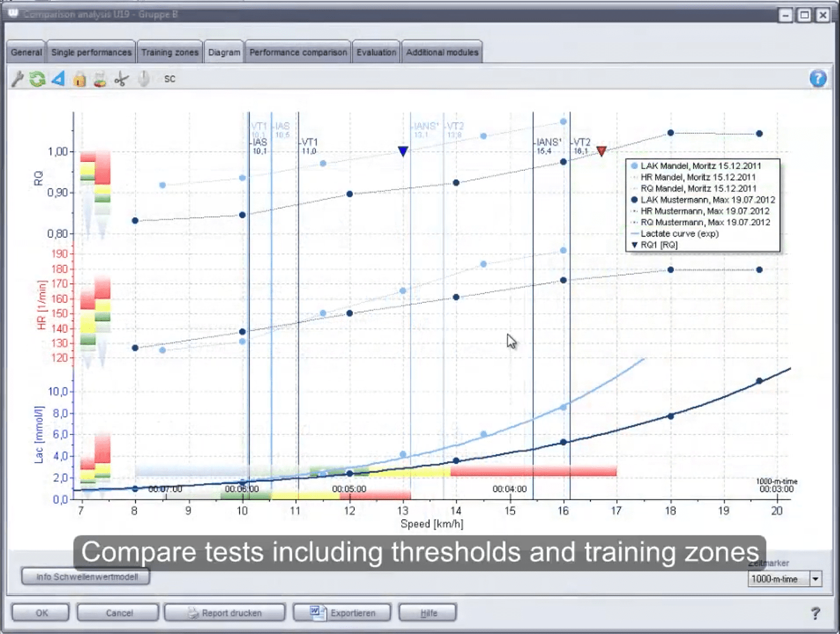Image resolution: width=840 pixels, height=634 pixels.
Task: Click the Hilfe button
Action: (x=428, y=613)
